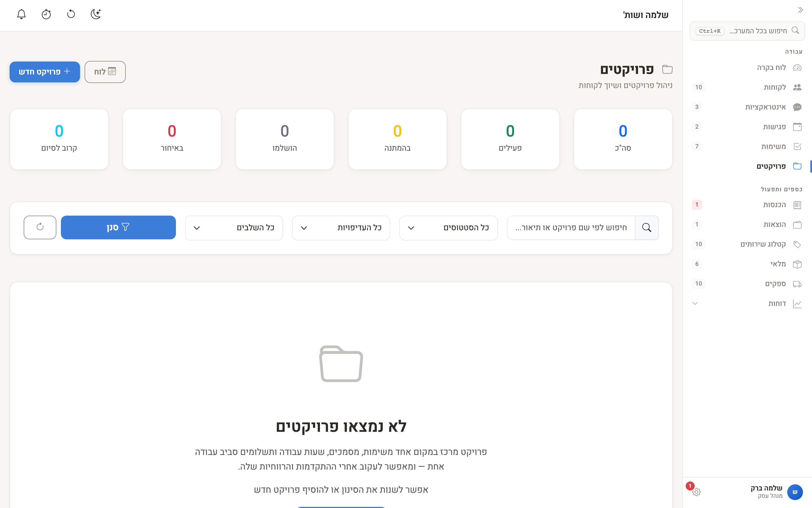Apply filter with סנן button
The width and height of the screenshot is (812, 508).
click(118, 227)
